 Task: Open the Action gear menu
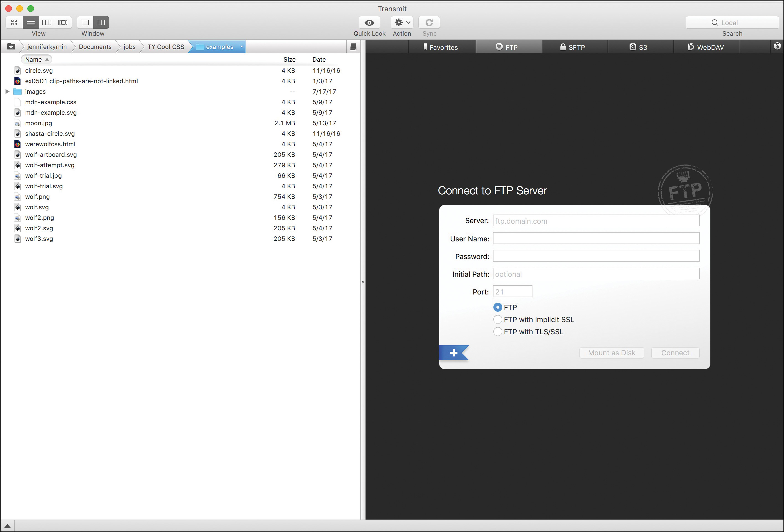pos(402,22)
